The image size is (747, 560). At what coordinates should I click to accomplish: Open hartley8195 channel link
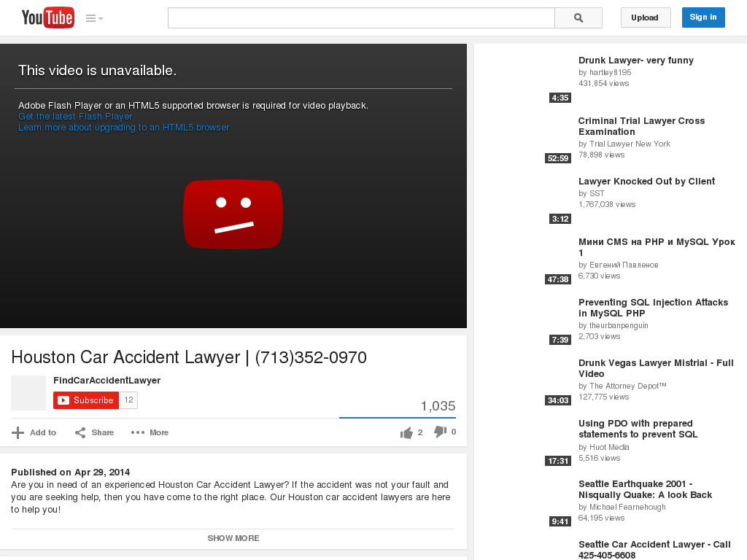tap(611, 72)
